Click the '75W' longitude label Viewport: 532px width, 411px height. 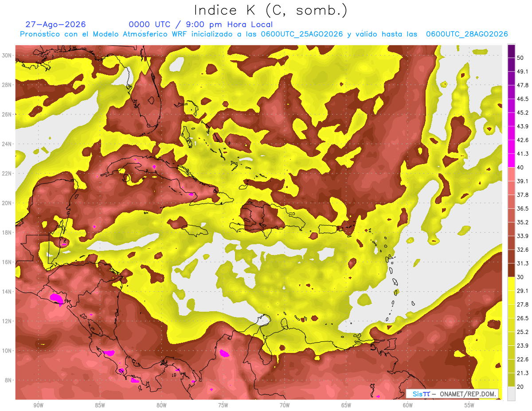pyautogui.click(x=223, y=405)
